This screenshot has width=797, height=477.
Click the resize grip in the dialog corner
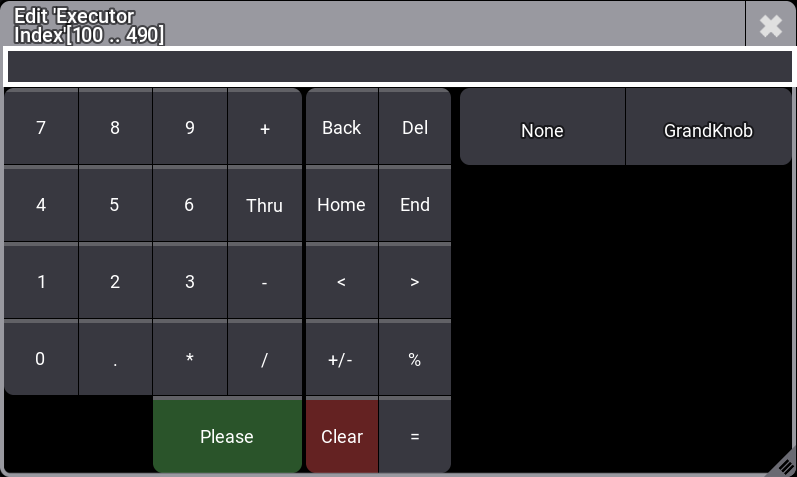point(786,466)
